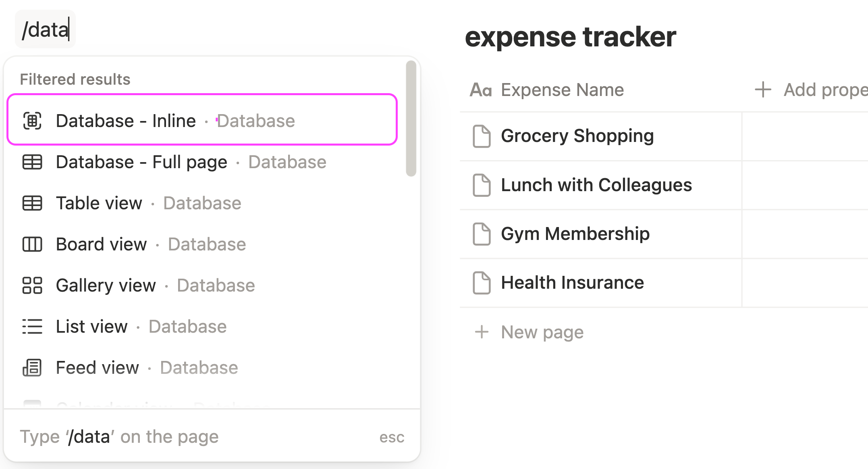Image resolution: width=868 pixels, height=469 pixels.
Task: Click the /data command text field
Action: pyautogui.click(x=46, y=29)
